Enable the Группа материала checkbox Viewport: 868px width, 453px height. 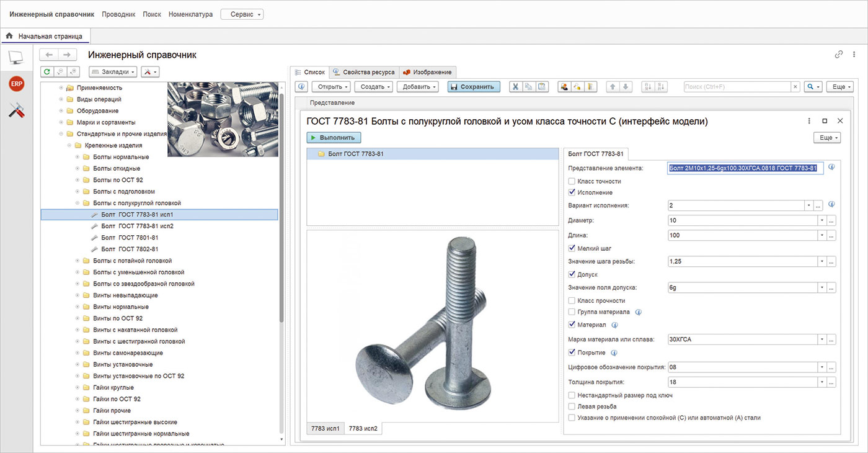pos(572,312)
